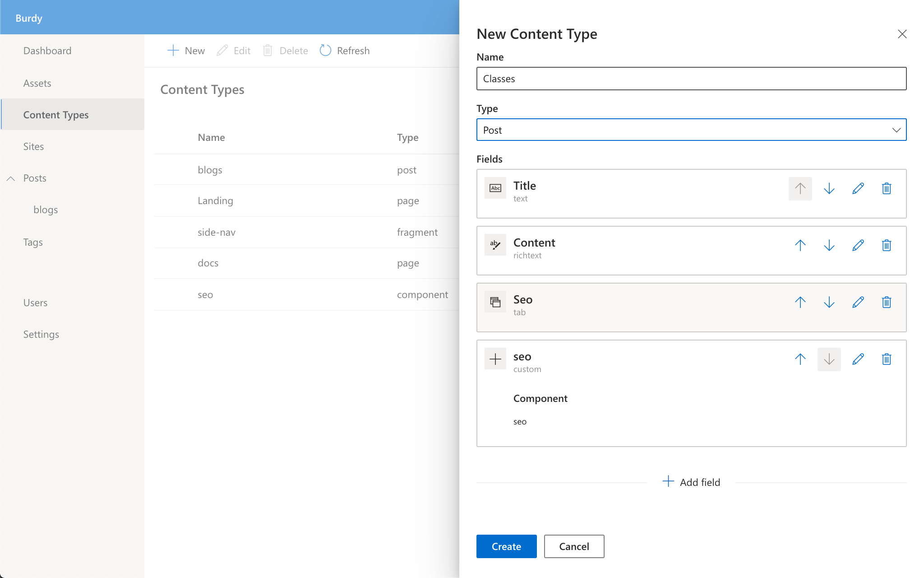
Task: Edit the Name input containing Classes
Action: click(x=691, y=79)
